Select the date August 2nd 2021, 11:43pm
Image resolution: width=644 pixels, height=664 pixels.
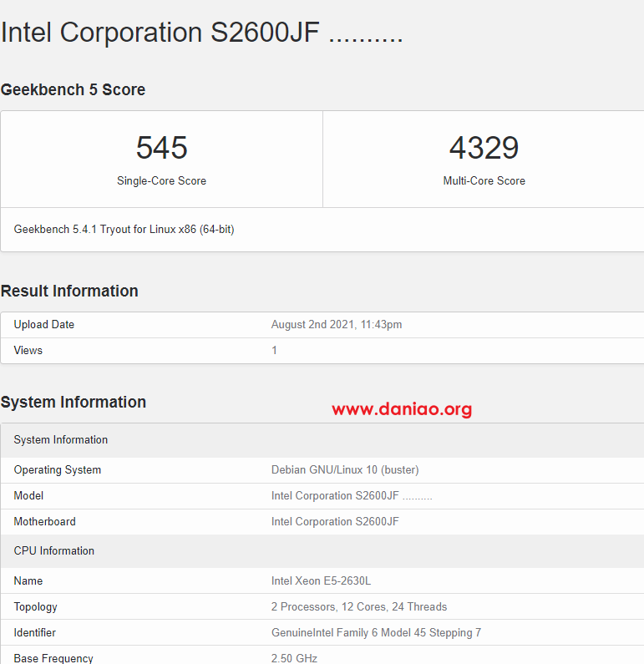337,325
